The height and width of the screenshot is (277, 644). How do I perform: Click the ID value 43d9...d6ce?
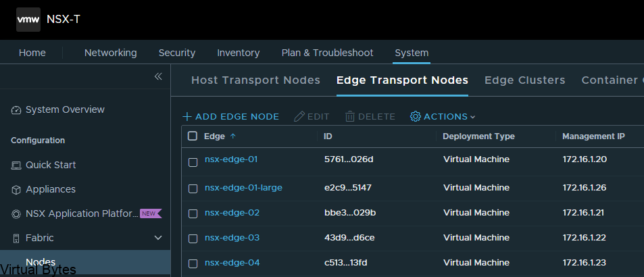coord(349,238)
